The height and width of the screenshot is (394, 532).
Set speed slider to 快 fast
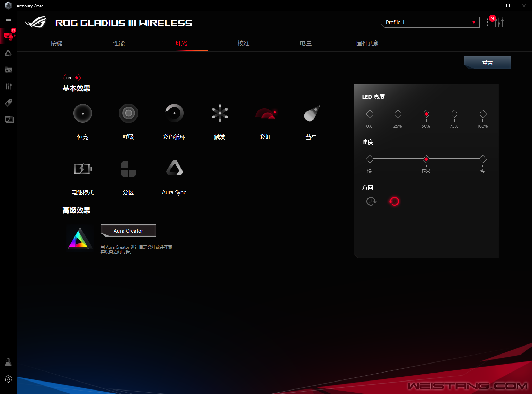pos(483,159)
